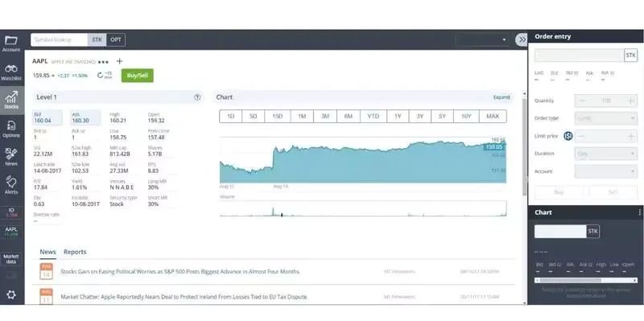
Task: Open the Level 1 help question icon
Action: [197, 97]
